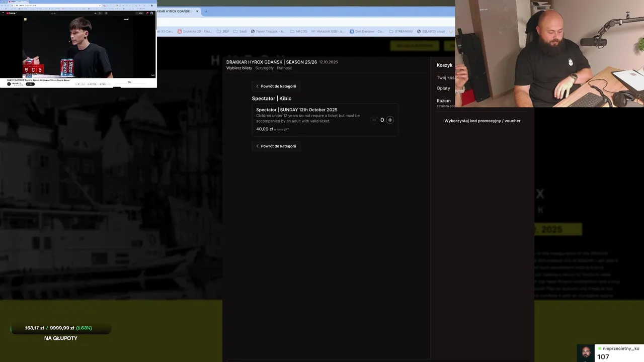Open 'BELABOX cloud' bookmark
The image size is (644, 362).
click(431, 31)
